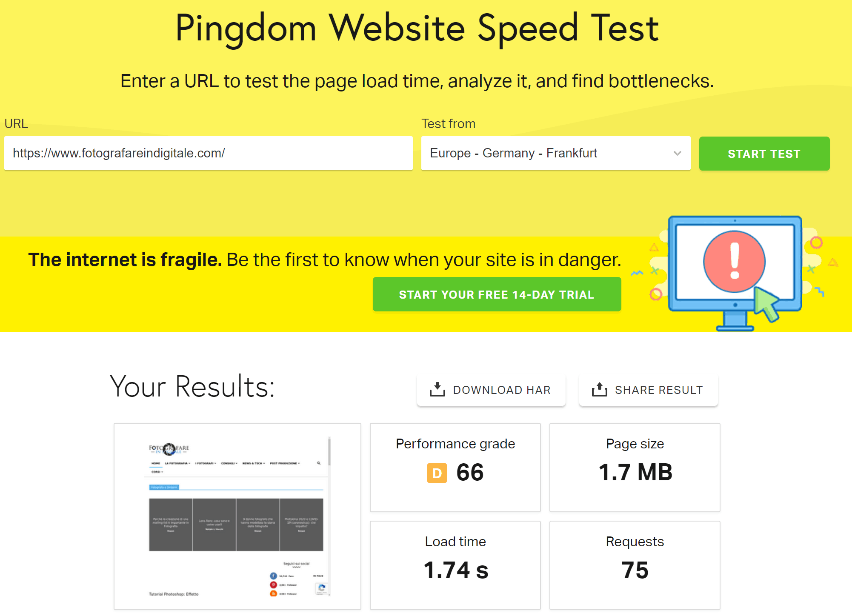Click the magnifier search icon in site preview
This screenshot has width=852, height=616.
coord(319,463)
